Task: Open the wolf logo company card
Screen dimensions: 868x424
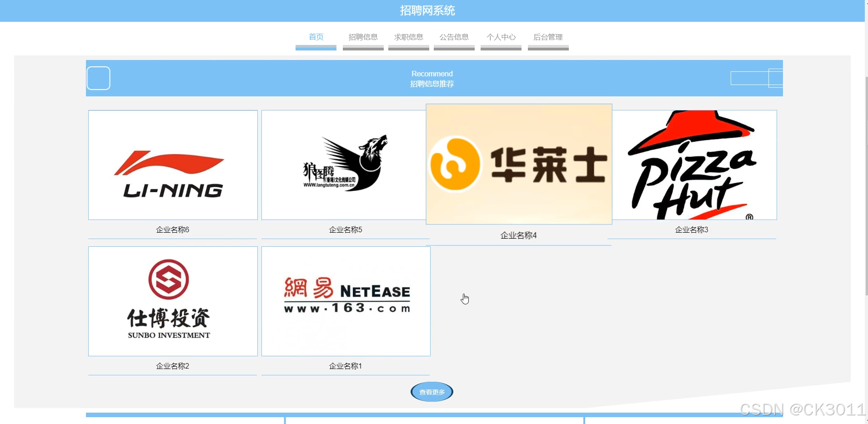Action: [x=344, y=165]
